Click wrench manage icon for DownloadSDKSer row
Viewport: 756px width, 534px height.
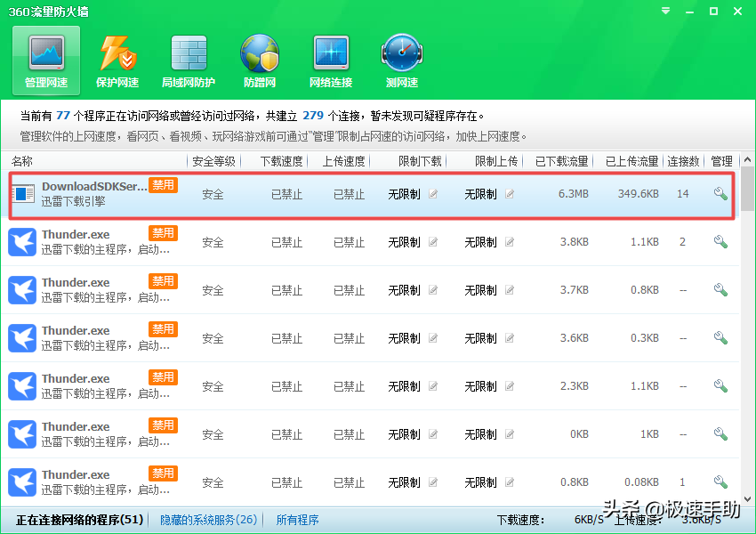(x=720, y=193)
